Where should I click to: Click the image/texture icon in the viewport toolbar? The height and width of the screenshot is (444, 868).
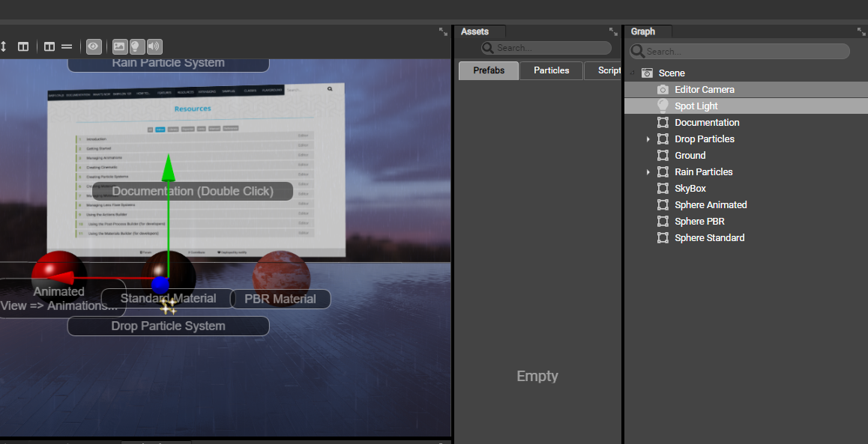pyautogui.click(x=118, y=46)
